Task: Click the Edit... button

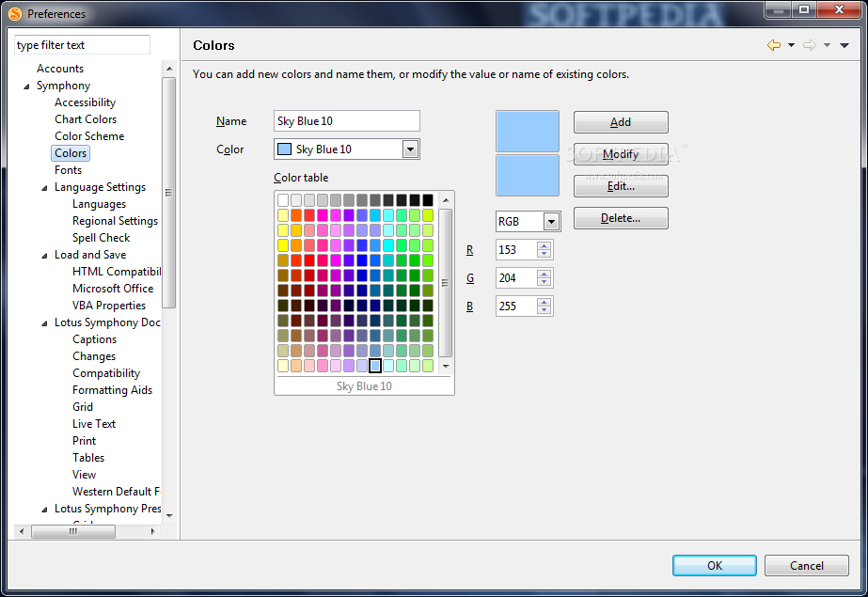Action: tap(621, 186)
